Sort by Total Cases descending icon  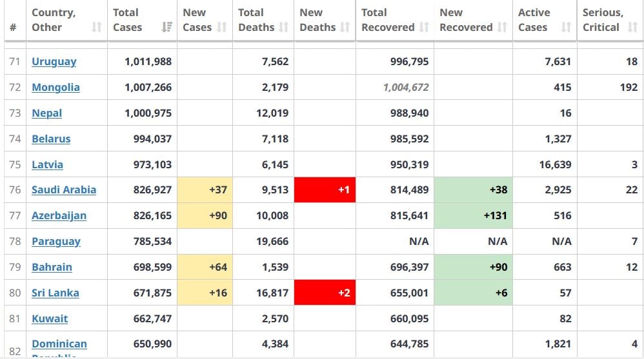166,27
